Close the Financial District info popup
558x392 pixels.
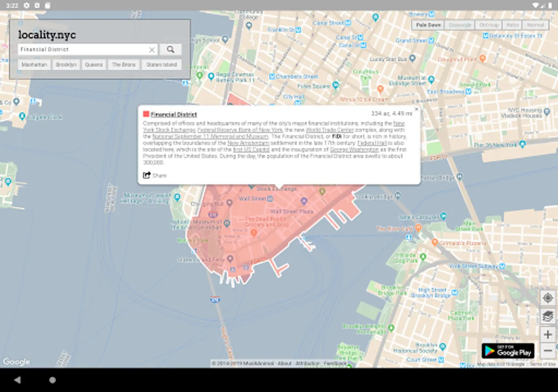(416, 109)
